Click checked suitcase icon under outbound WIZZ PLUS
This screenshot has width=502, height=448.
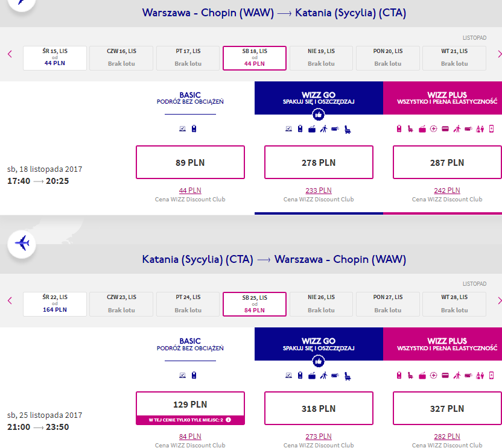(422, 129)
